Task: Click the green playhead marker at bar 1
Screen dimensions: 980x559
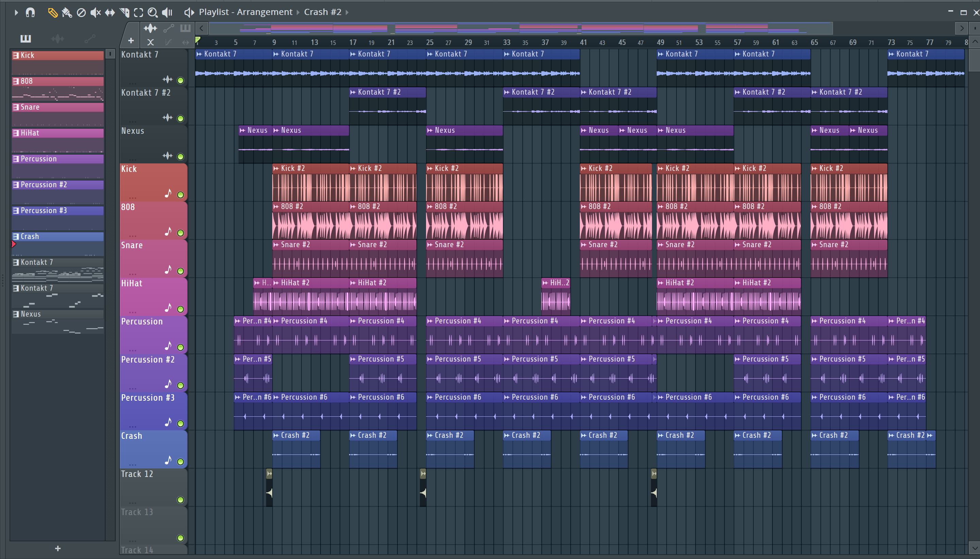Action: [x=198, y=39]
